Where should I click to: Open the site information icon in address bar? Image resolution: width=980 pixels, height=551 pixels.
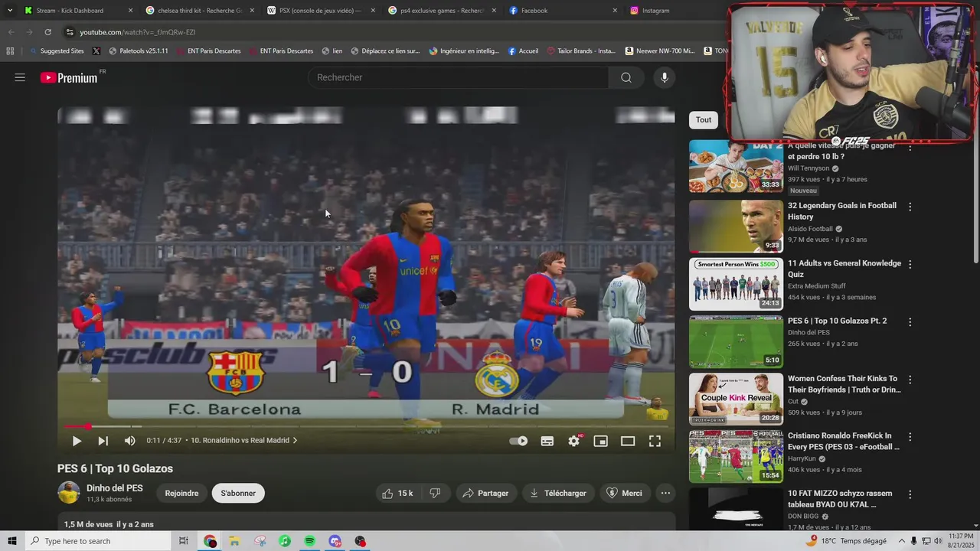pyautogui.click(x=70, y=32)
